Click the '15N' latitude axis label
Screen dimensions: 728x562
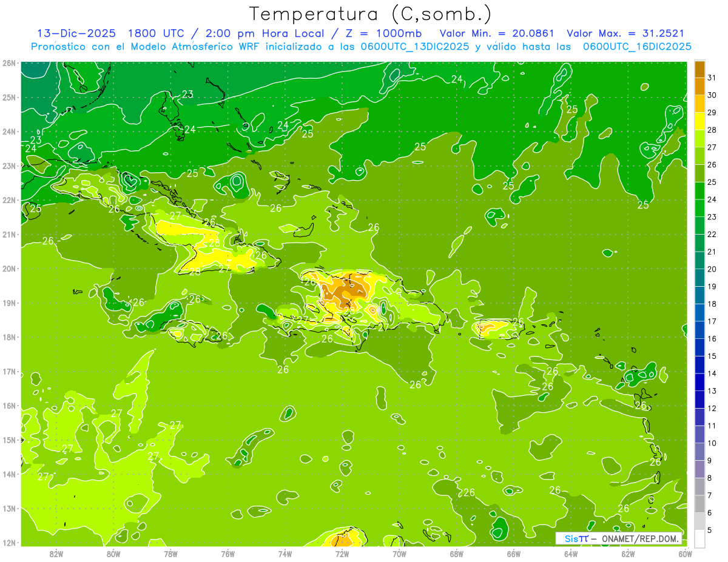[x=8, y=440]
